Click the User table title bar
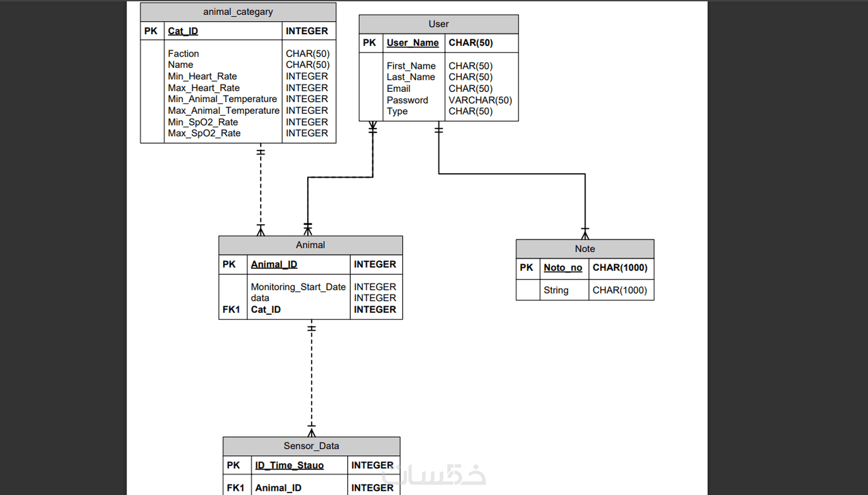The image size is (868, 495). pos(438,24)
